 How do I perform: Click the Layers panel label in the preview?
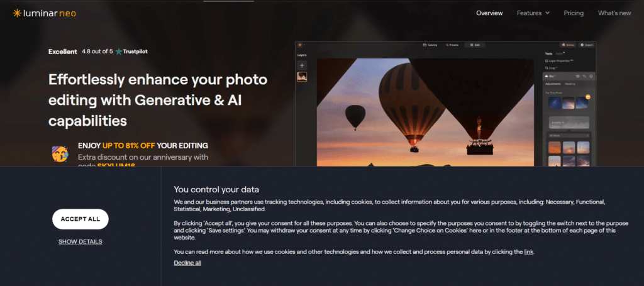[x=302, y=55]
